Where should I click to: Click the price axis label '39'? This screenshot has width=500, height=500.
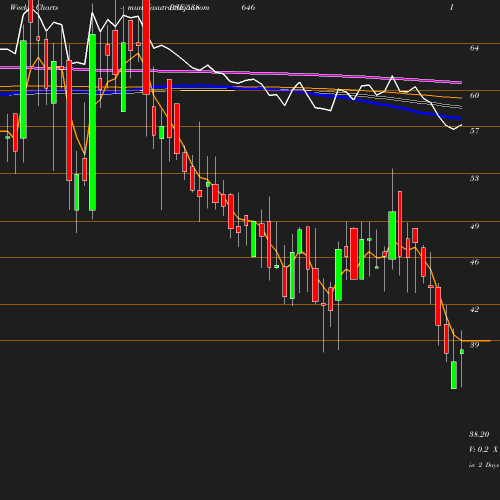[x=474, y=345]
